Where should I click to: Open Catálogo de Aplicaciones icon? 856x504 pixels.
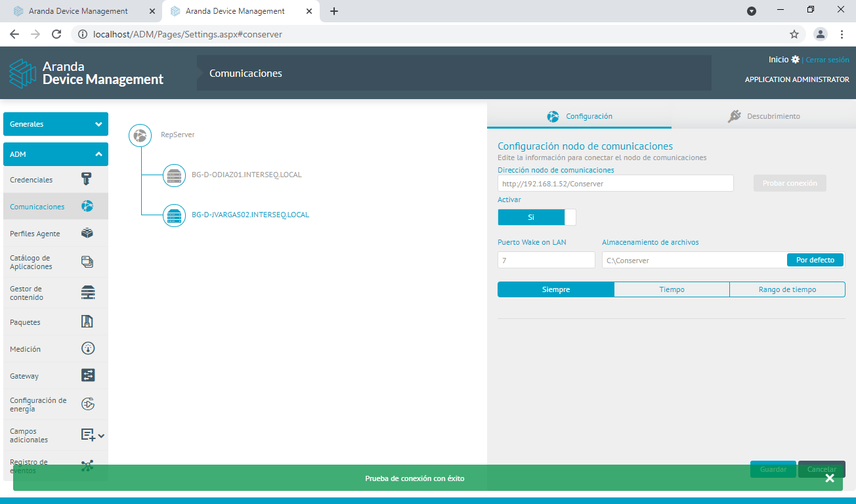(87, 262)
